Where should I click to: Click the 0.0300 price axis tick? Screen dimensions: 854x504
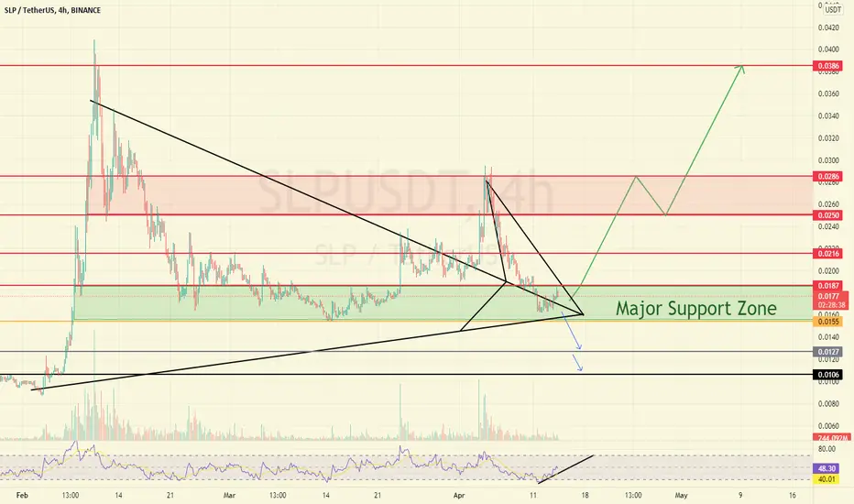click(828, 160)
